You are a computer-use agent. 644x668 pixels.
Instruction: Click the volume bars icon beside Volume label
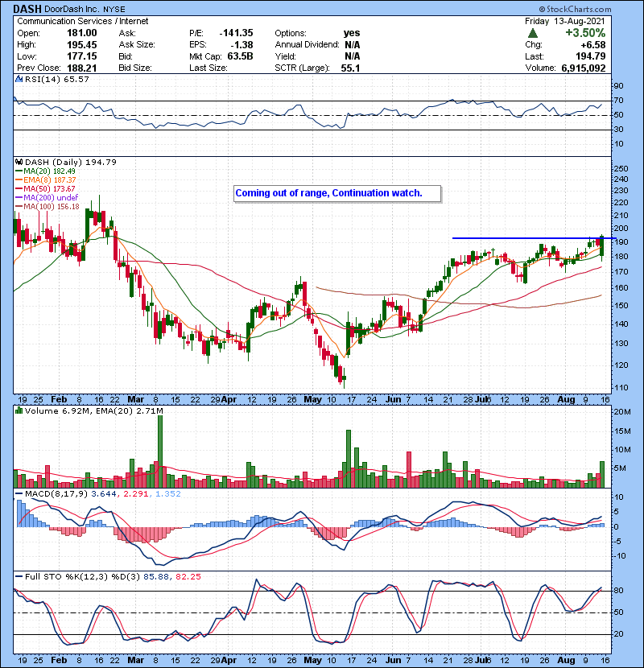[19, 411]
